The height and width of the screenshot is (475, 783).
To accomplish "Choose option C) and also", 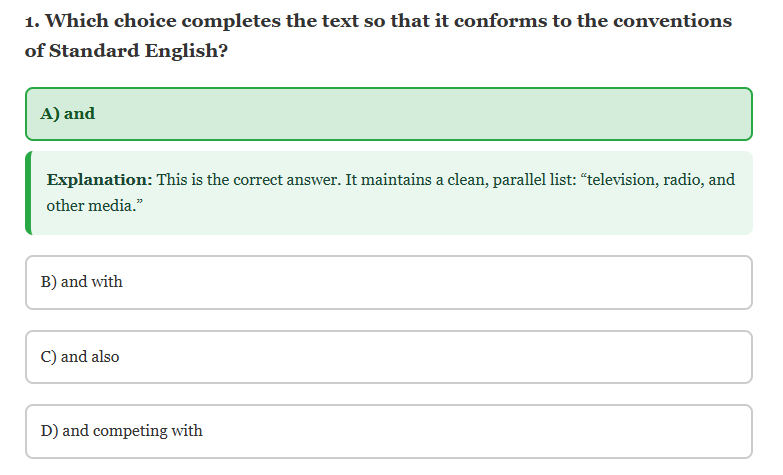I will (388, 357).
